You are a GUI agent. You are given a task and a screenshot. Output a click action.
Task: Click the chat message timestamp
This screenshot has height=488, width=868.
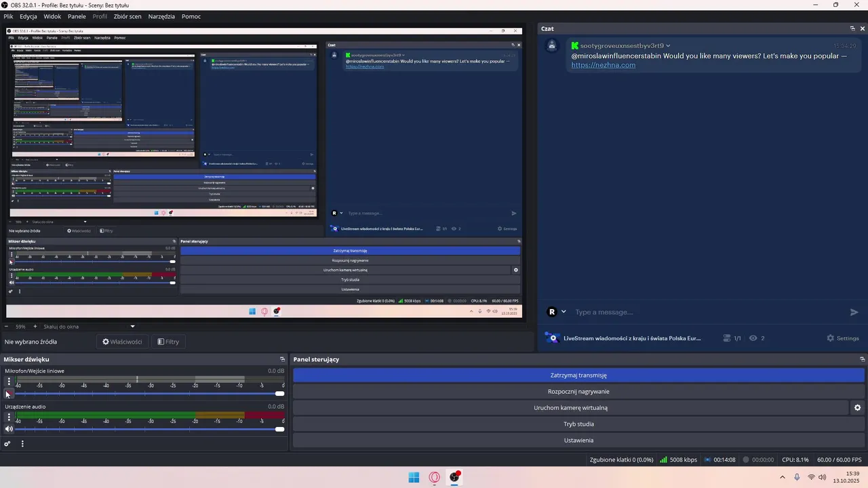(844, 45)
